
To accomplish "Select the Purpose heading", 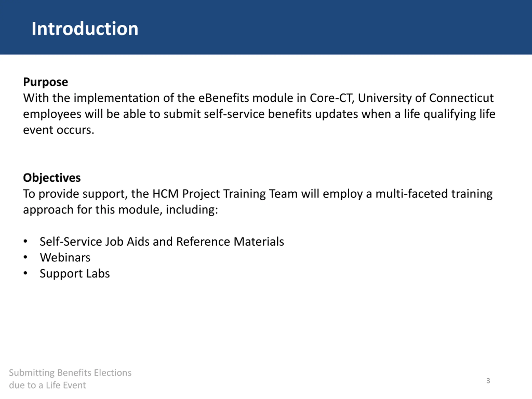I will [x=46, y=82].
